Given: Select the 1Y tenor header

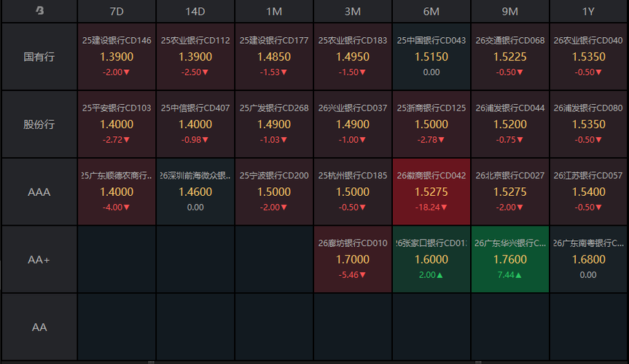Looking at the screenshot, I should [x=588, y=11].
